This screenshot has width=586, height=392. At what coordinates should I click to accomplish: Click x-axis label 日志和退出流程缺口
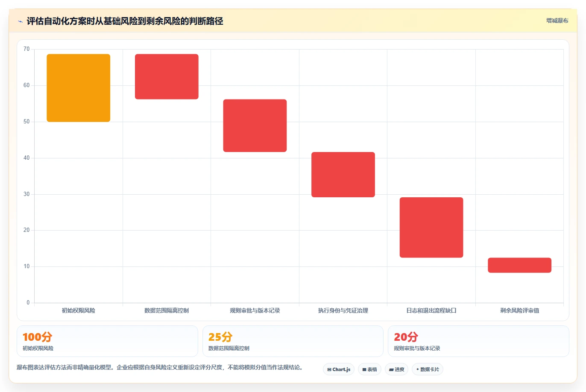[x=431, y=310]
